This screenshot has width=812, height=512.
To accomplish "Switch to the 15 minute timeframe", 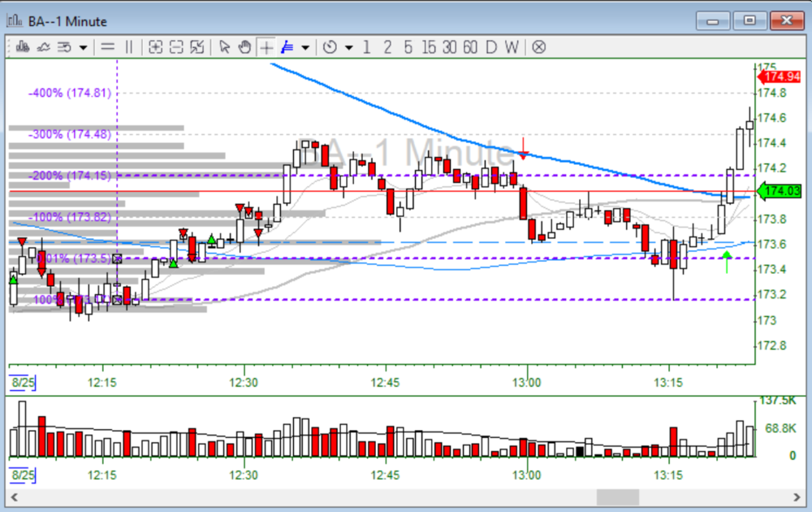I will click(x=429, y=47).
